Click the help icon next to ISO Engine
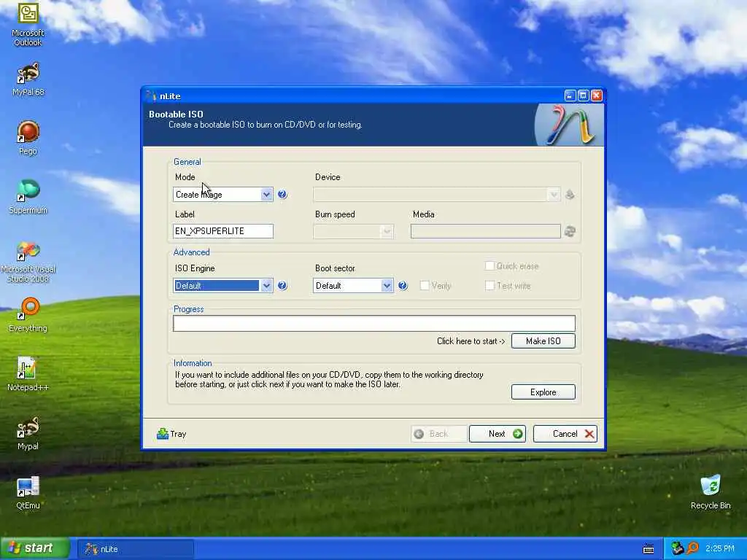The image size is (747, 560). pyautogui.click(x=282, y=285)
